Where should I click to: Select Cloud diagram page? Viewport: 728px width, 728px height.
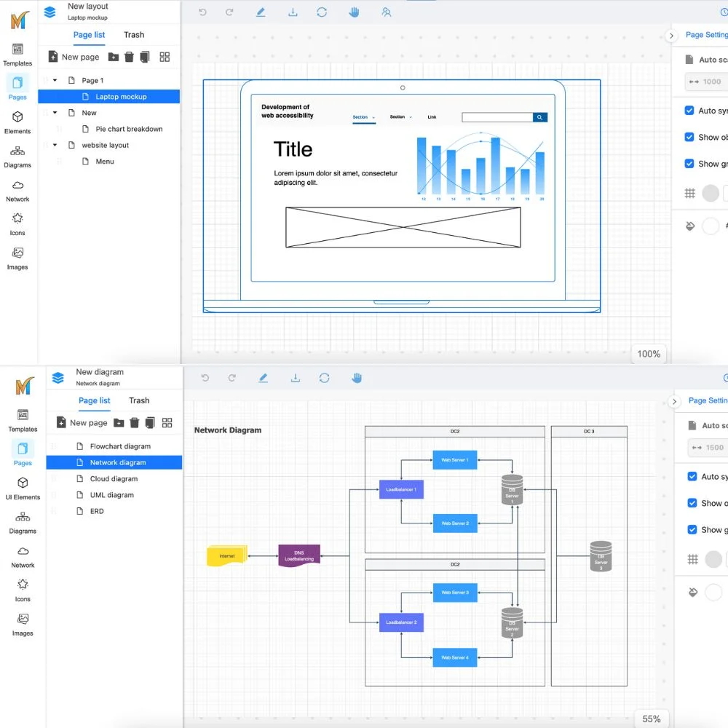pos(114,479)
